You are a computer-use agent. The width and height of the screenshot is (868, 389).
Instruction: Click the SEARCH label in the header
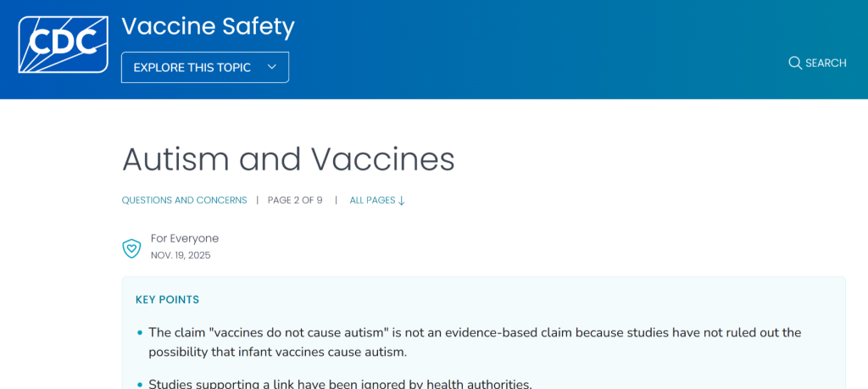coord(826,63)
